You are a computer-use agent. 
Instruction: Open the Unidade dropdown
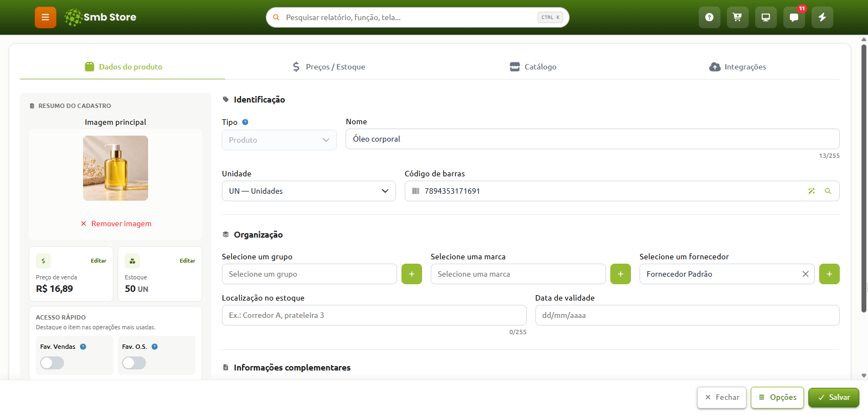coord(309,191)
